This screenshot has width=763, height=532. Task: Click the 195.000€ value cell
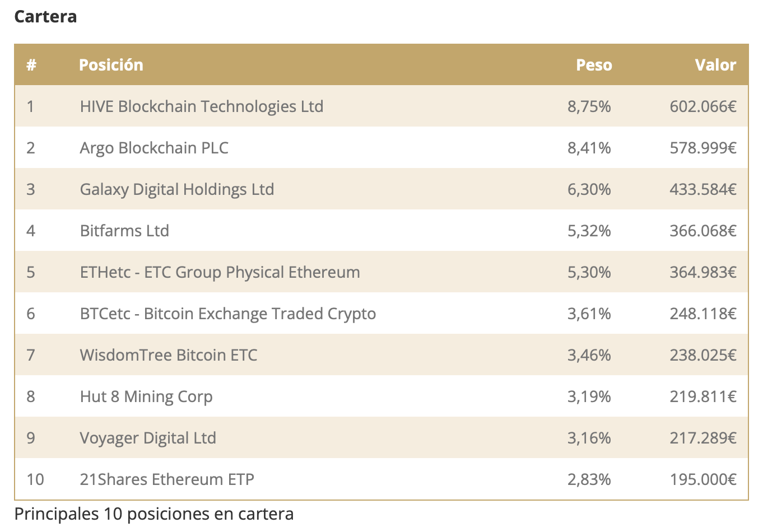(702, 479)
